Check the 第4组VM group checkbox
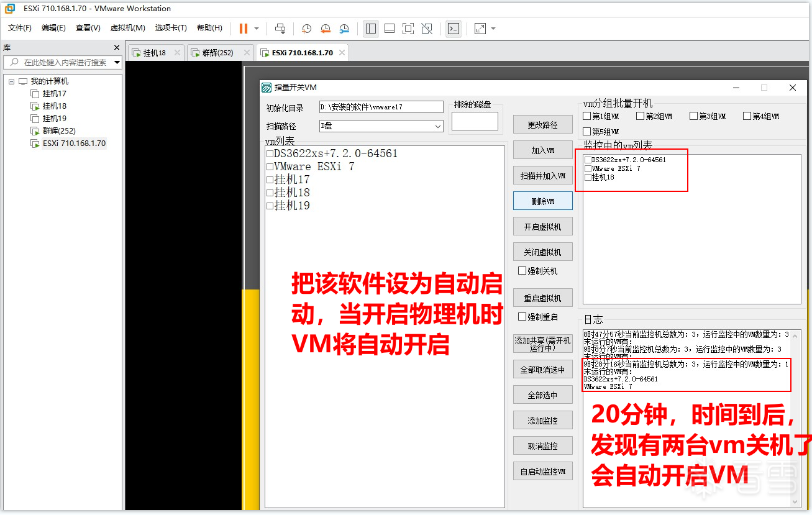The height and width of the screenshot is (515, 812). 747,116
